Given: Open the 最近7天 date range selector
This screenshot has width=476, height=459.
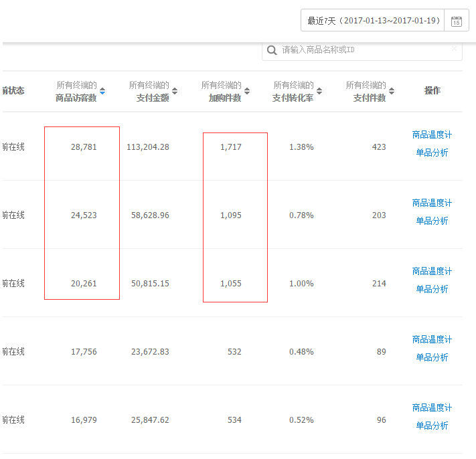Looking at the screenshot, I should pos(373,21).
